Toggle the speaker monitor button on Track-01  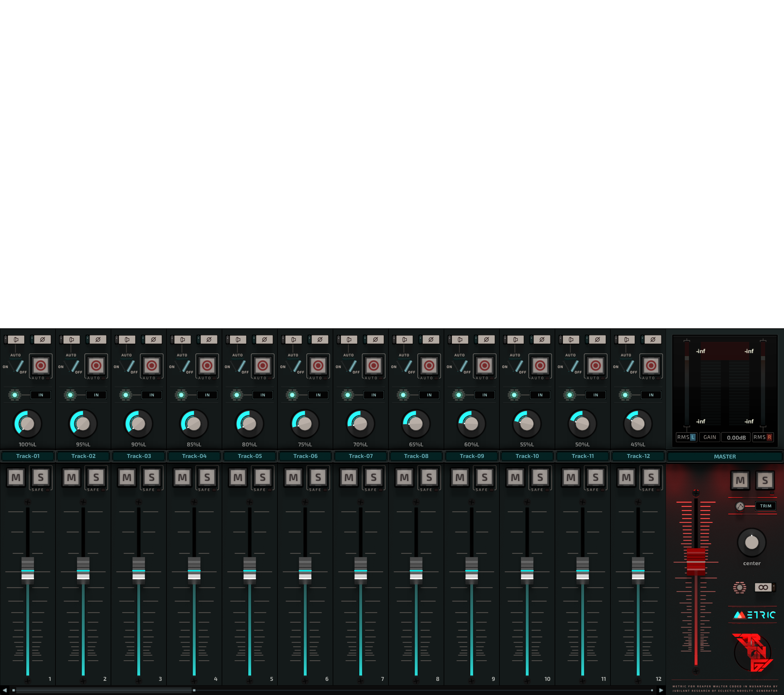point(16,340)
